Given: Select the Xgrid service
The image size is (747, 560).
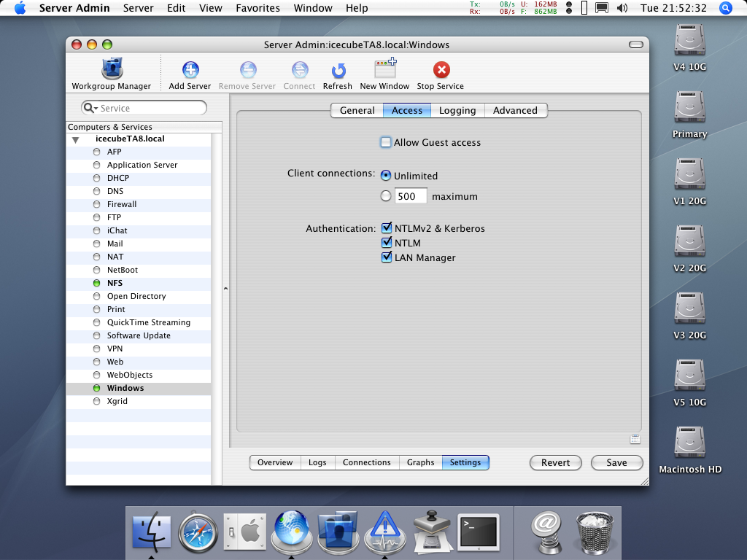Looking at the screenshot, I should tap(139, 402).
